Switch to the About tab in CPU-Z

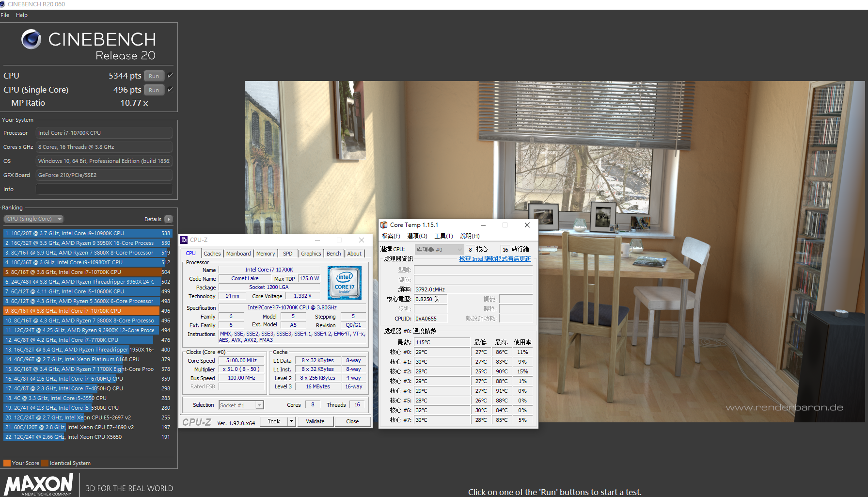tap(354, 254)
